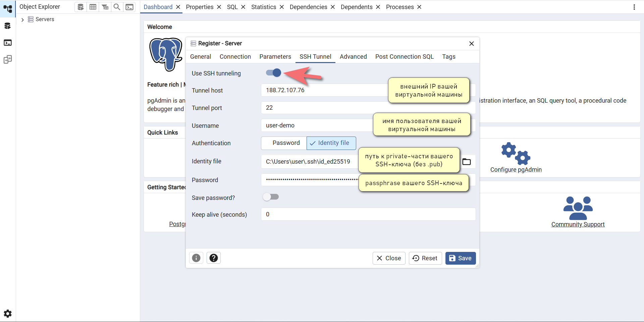Close the Register - Server dialog with X
This screenshot has width=644, height=322.
pos(472,44)
